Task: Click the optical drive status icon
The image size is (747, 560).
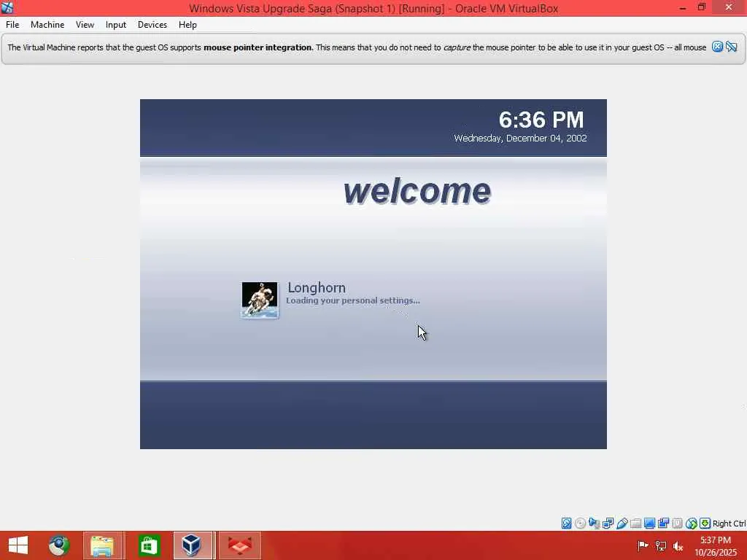Action: (580, 524)
